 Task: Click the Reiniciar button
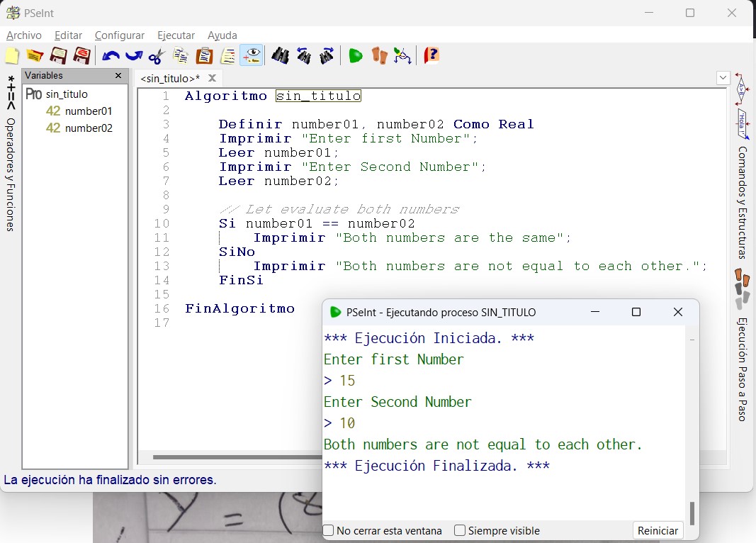tap(658, 530)
